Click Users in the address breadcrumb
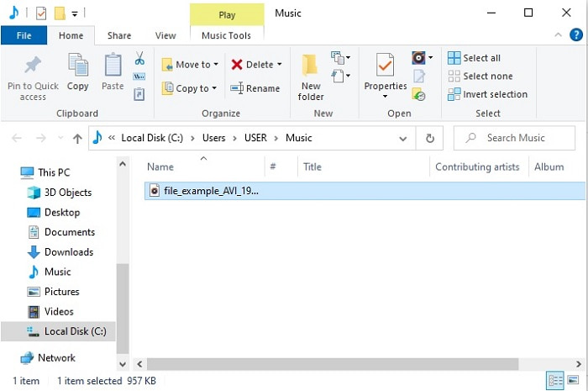Image resolution: width=588 pixels, height=391 pixels. (x=213, y=138)
